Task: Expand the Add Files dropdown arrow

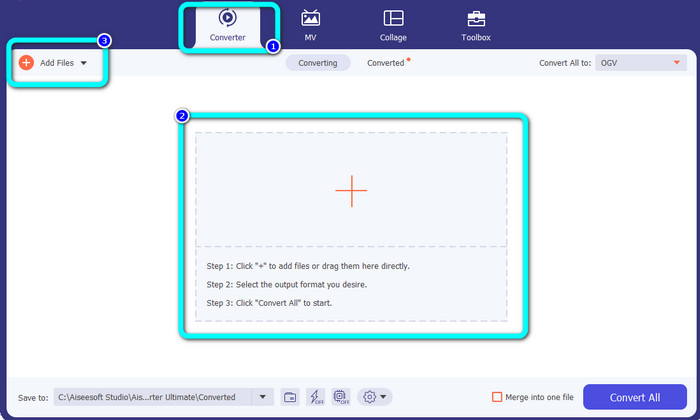Action: (84, 63)
